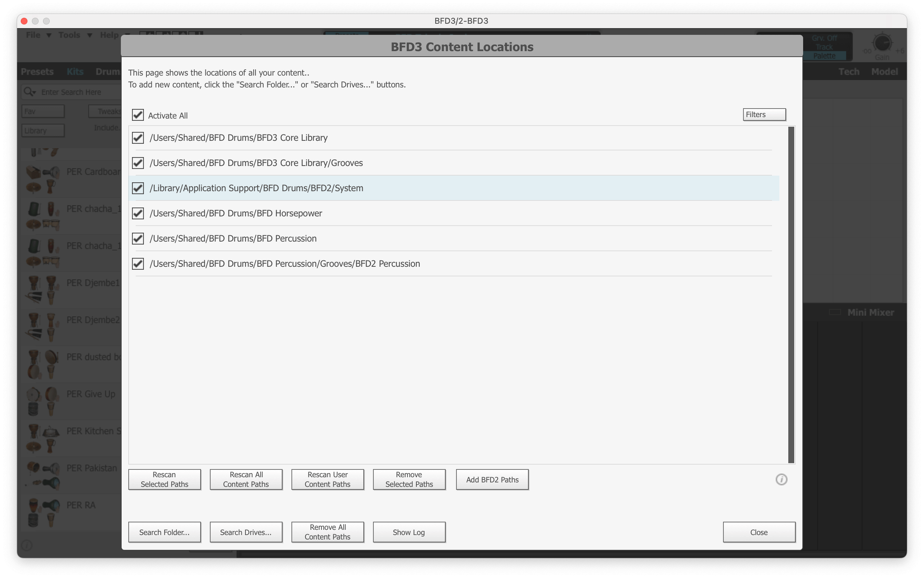The height and width of the screenshot is (578, 924).
Task: Open the Filters dropdown
Action: coord(764,115)
